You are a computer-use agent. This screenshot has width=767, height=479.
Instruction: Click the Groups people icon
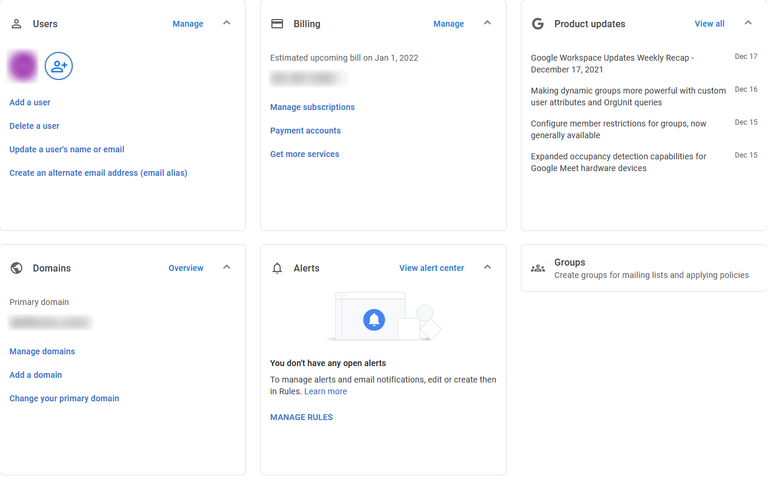click(x=538, y=268)
